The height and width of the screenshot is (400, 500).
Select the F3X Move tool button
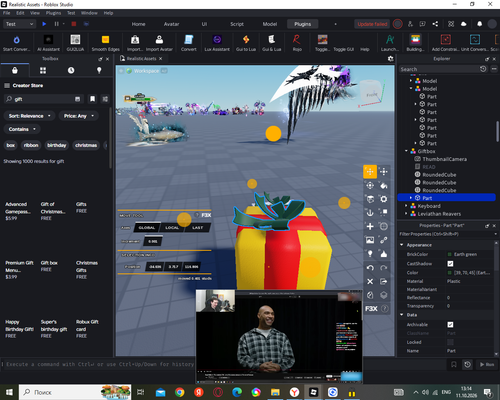370,172
